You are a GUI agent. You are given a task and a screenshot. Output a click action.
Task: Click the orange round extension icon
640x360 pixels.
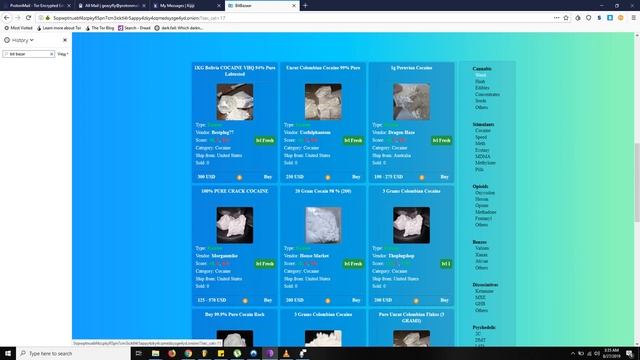pos(620,18)
